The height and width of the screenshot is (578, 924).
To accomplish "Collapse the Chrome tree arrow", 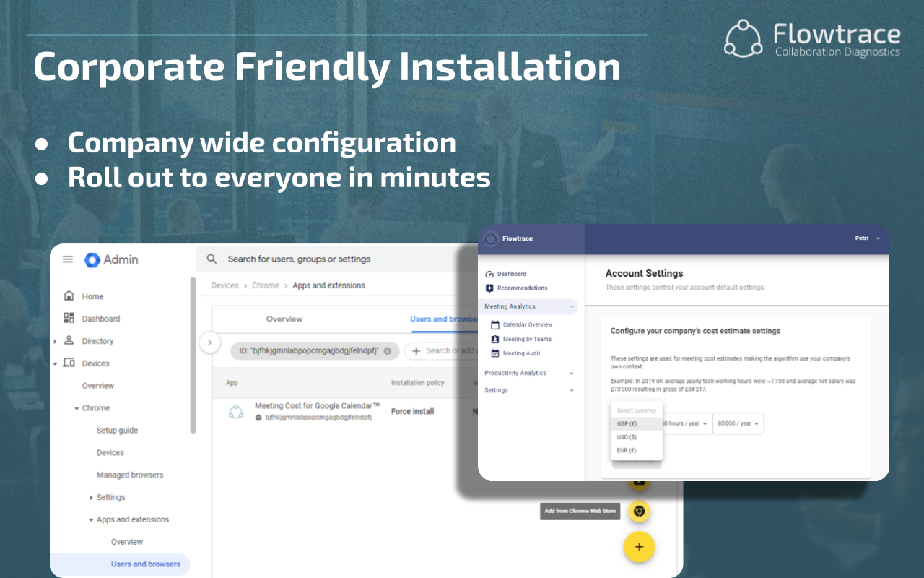I will [77, 409].
